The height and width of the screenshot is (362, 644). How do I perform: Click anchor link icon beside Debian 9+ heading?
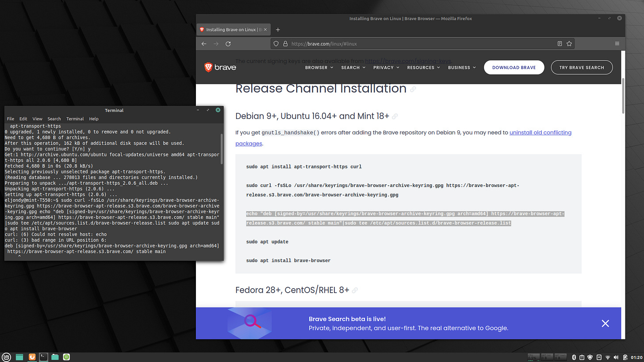pos(395,117)
